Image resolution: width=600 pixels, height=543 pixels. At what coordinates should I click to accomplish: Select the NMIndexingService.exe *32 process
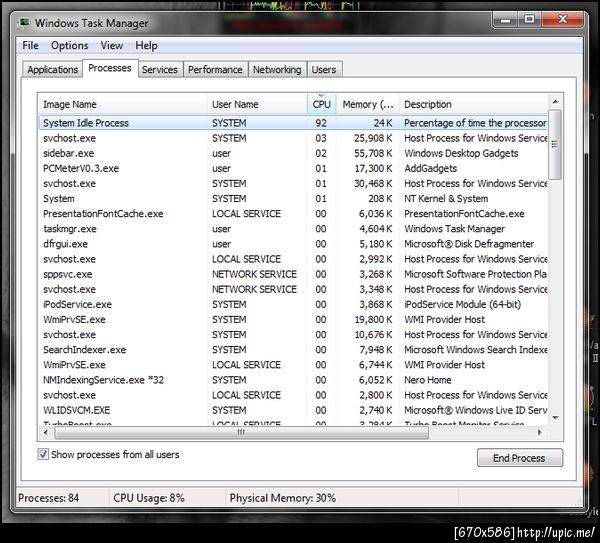tap(293, 380)
